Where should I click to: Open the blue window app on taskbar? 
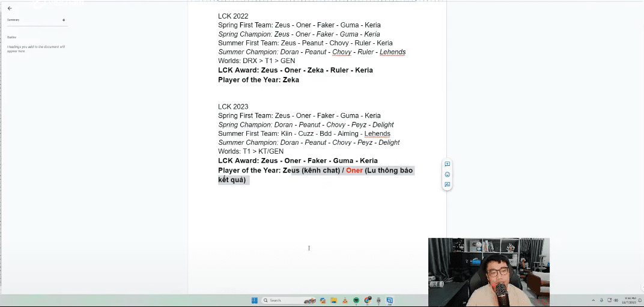click(x=390, y=300)
